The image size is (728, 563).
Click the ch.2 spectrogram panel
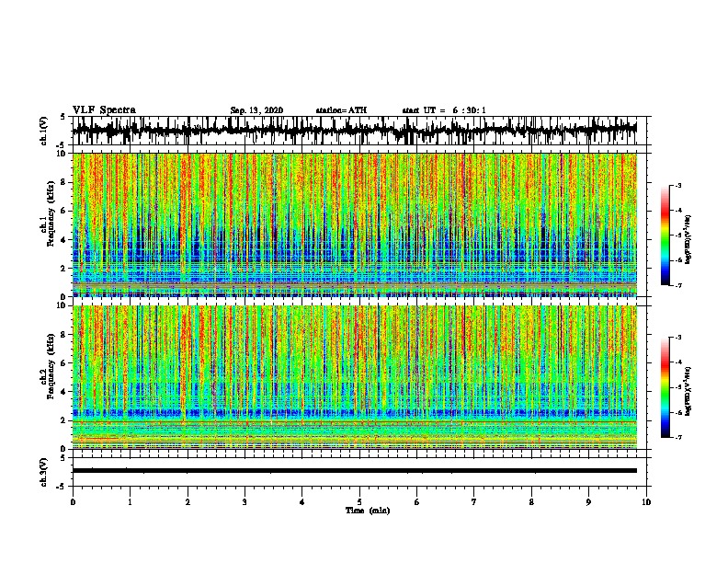354,377
